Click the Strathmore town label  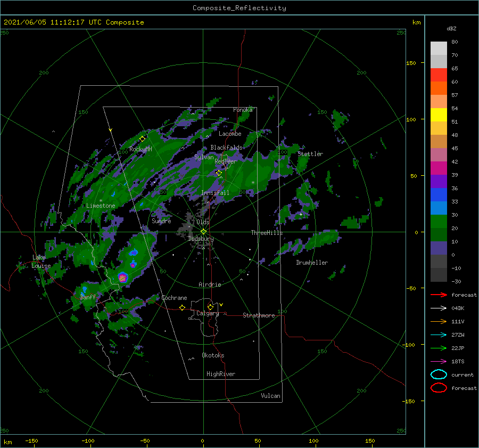[x=259, y=315]
